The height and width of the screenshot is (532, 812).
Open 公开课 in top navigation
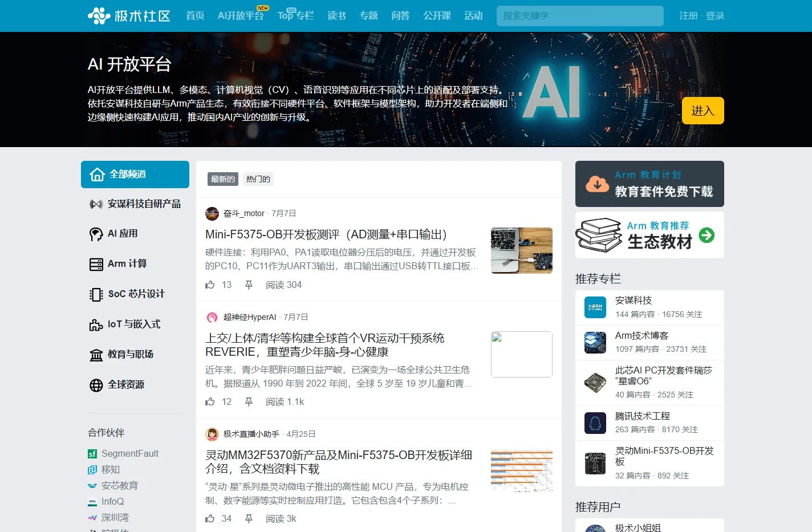tap(437, 15)
